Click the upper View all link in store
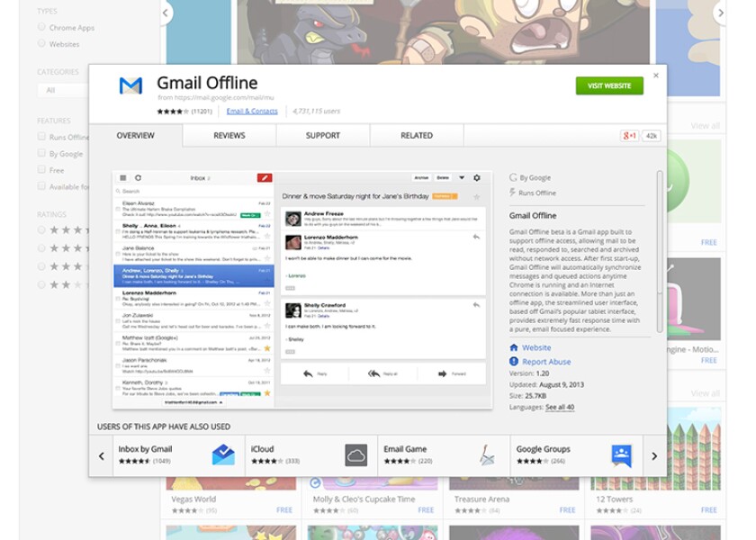This screenshot has width=756, height=540. click(705, 126)
